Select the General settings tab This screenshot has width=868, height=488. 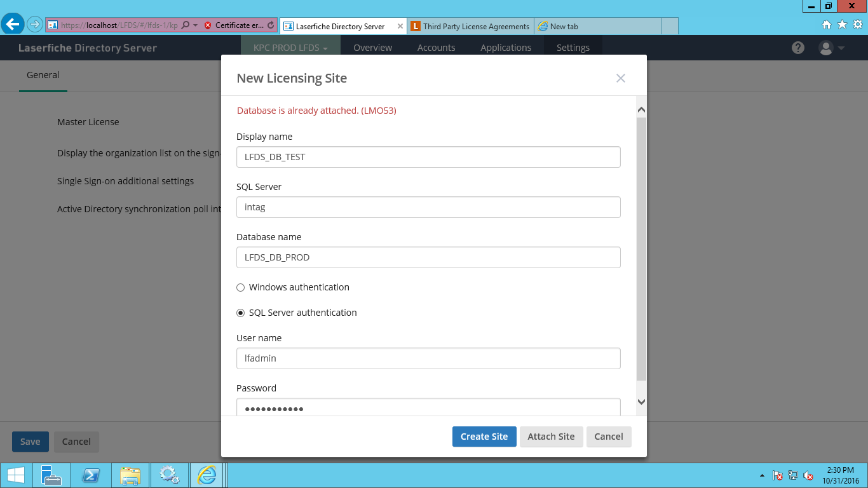point(43,75)
